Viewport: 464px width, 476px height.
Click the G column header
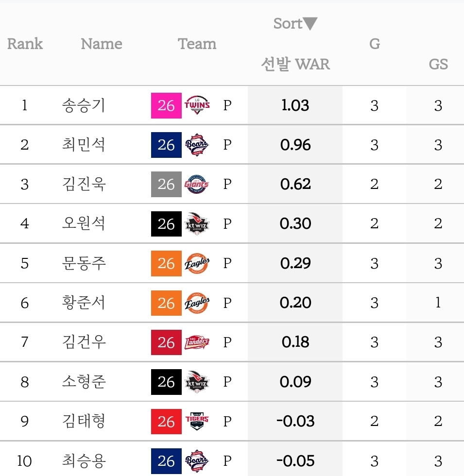(x=375, y=44)
